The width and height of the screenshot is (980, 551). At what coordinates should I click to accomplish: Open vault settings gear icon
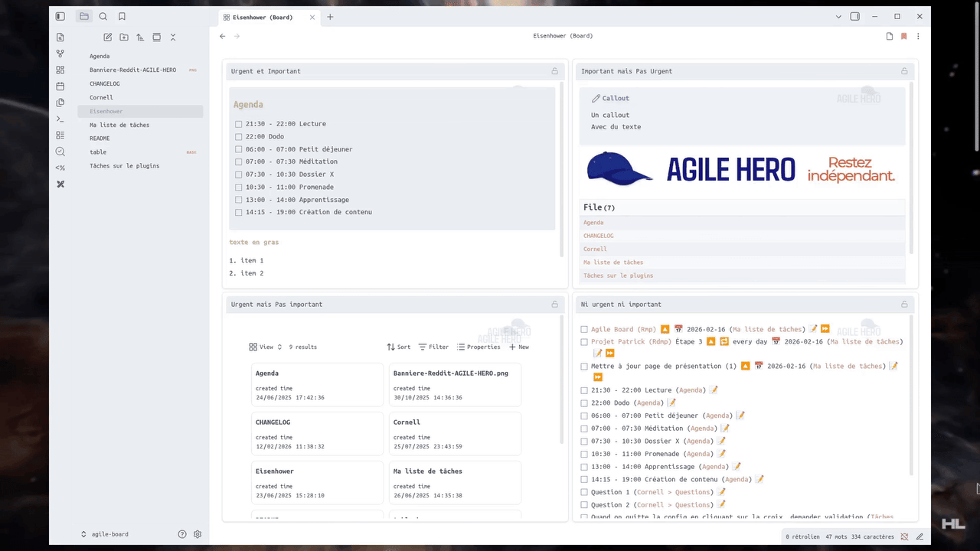(198, 534)
